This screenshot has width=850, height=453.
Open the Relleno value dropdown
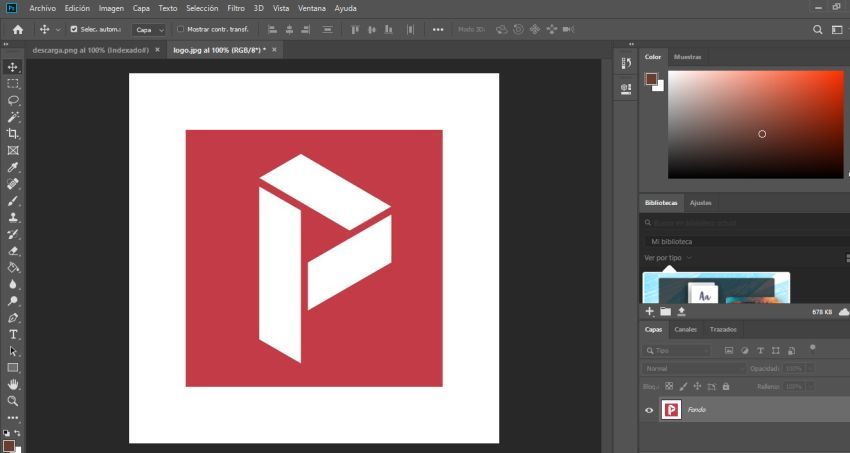click(x=810, y=387)
